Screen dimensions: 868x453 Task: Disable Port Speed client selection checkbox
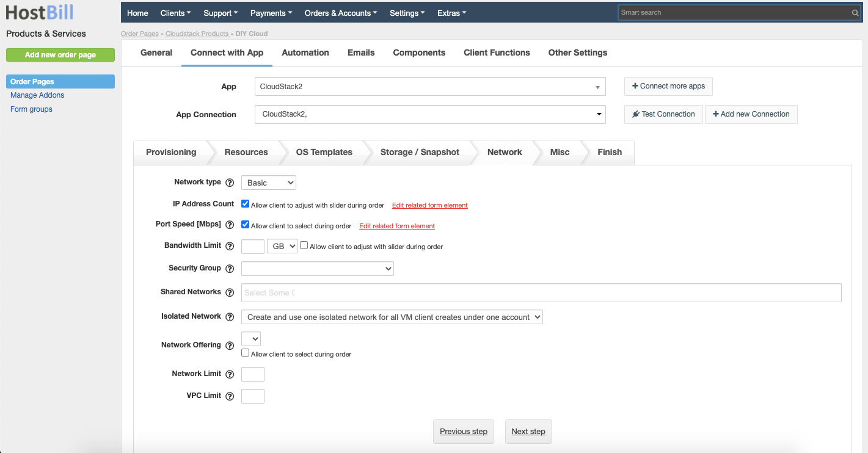(245, 224)
